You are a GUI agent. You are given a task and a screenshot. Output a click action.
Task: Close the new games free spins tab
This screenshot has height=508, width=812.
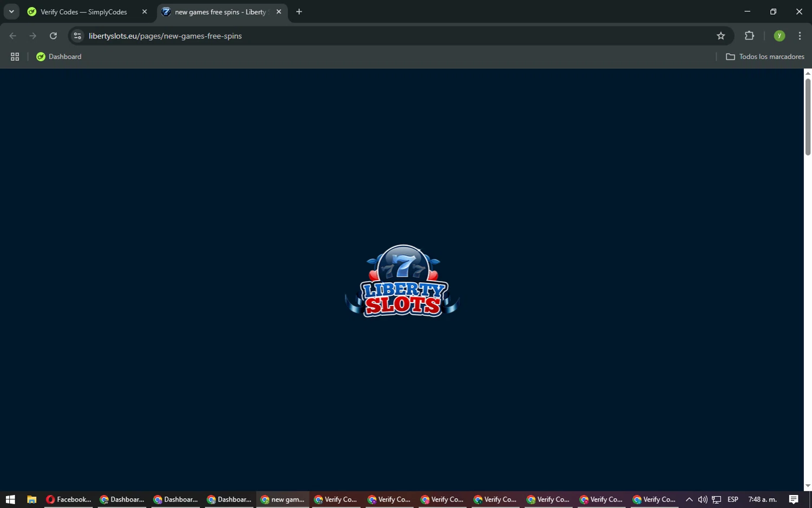tap(279, 12)
